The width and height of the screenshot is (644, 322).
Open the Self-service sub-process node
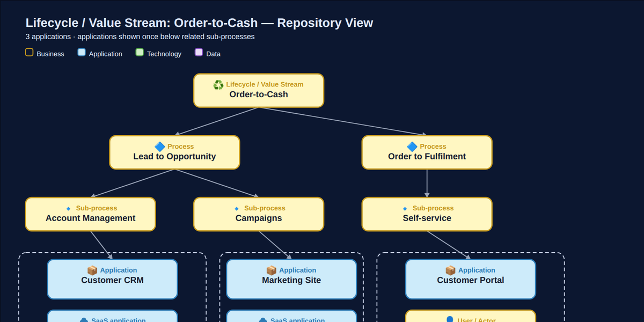tap(427, 214)
